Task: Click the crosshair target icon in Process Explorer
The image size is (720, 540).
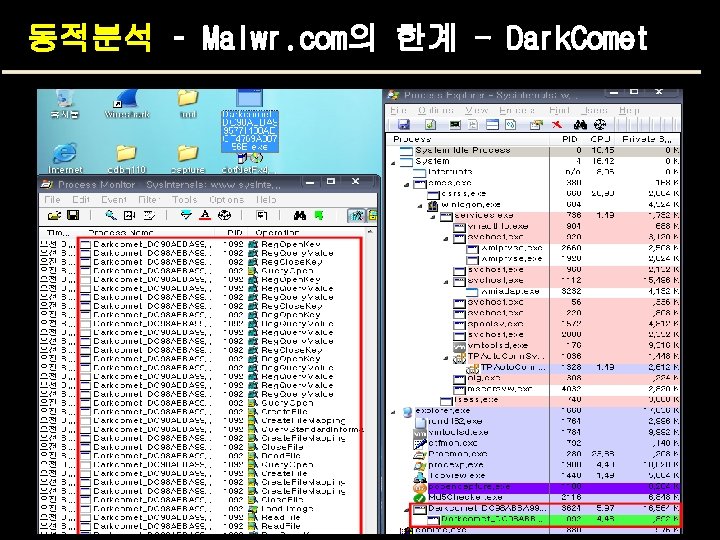Action: 600,124
